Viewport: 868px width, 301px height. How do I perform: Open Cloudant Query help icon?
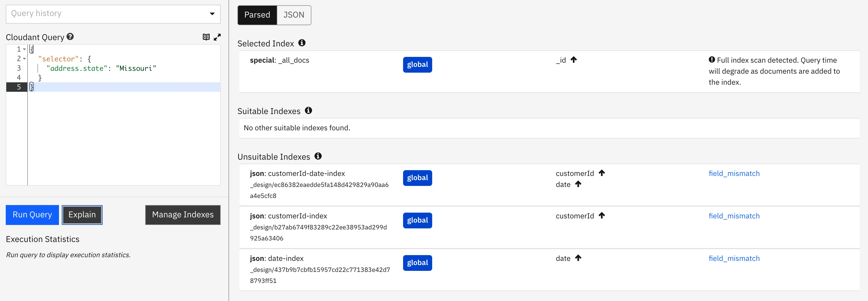tap(70, 36)
